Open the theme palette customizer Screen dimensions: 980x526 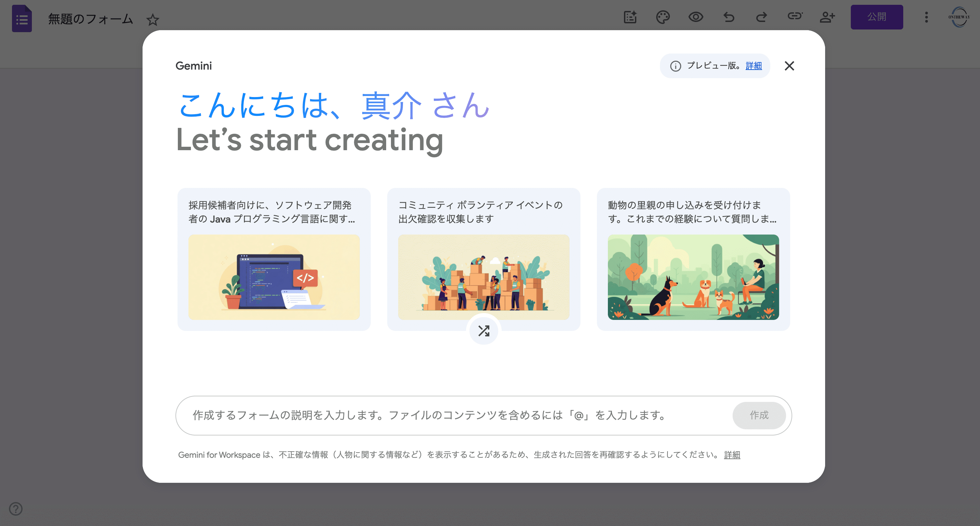pyautogui.click(x=663, y=17)
